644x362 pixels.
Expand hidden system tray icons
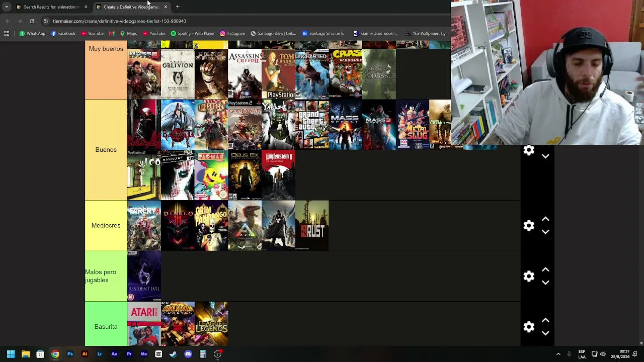[x=558, y=354]
